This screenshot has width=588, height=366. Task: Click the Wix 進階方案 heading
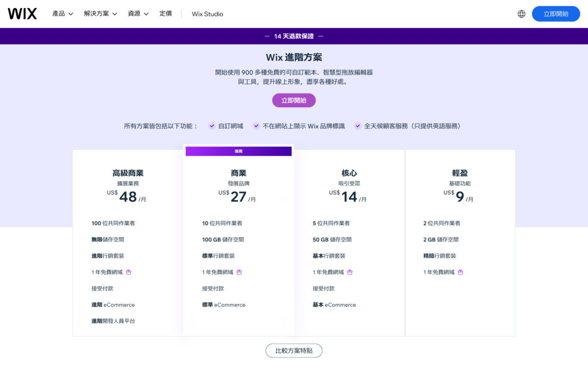point(294,57)
